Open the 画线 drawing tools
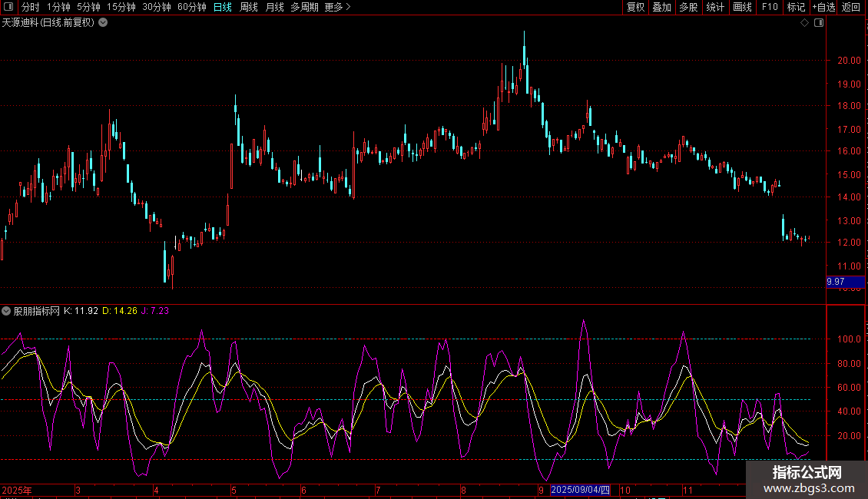 [x=742, y=7]
